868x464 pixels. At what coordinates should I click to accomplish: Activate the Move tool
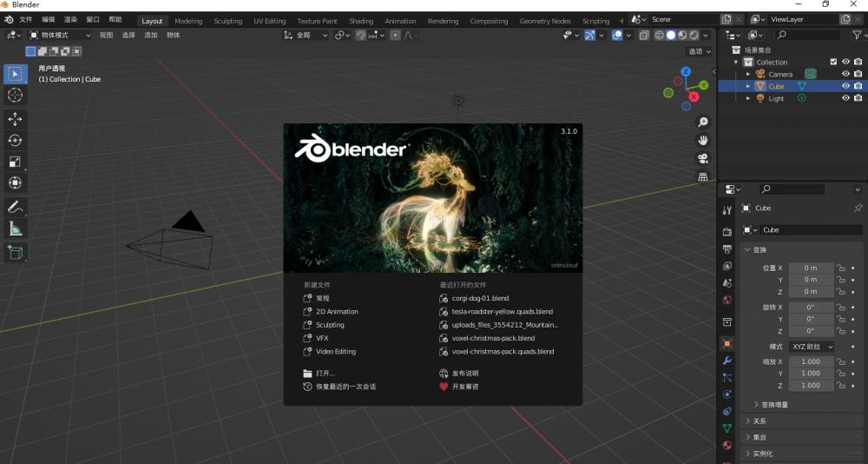[x=16, y=119]
